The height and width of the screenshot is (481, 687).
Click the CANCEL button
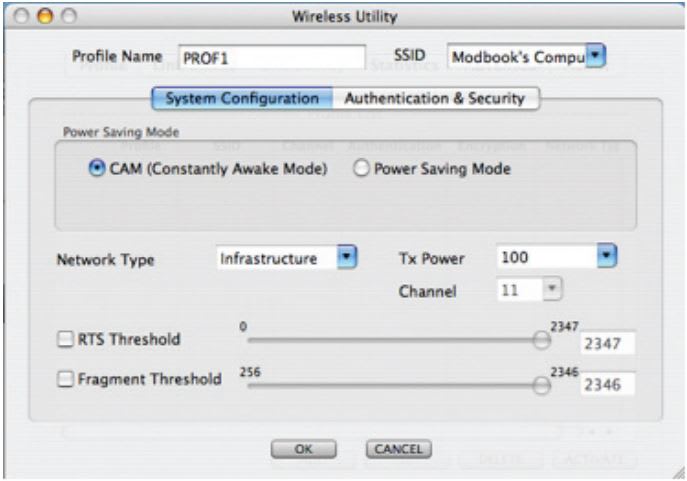[x=399, y=449]
